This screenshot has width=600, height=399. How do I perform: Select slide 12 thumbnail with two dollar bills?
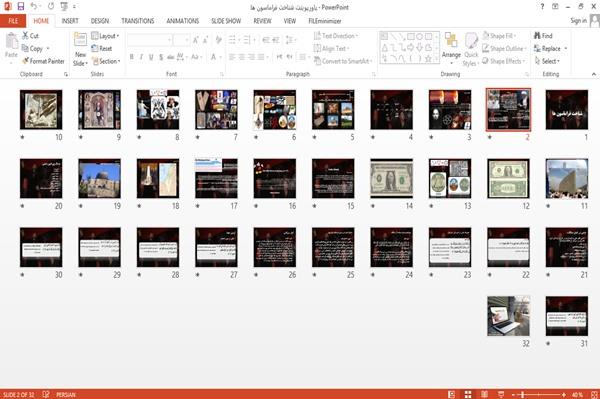tap(509, 179)
